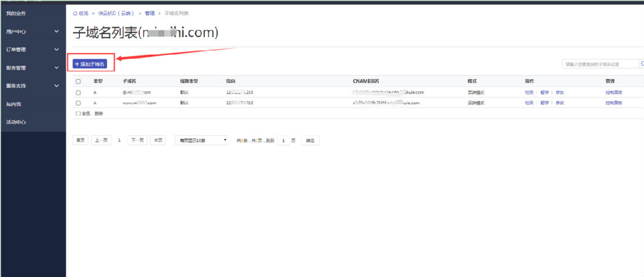Screen dimensions: 644x277
Task: Click the home icon in breadcrumb
Action: click(x=75, y=13)
